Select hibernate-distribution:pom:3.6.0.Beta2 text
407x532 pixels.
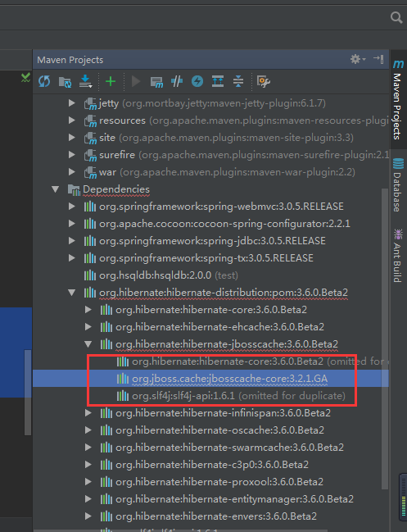(x=224, y=293)
